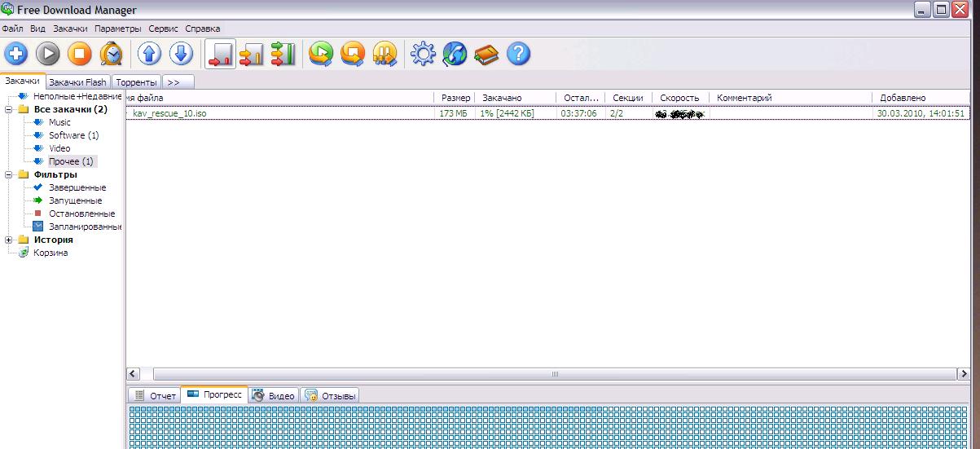Select the kav_rescue_10.iso download row

[x=548, y=113]
